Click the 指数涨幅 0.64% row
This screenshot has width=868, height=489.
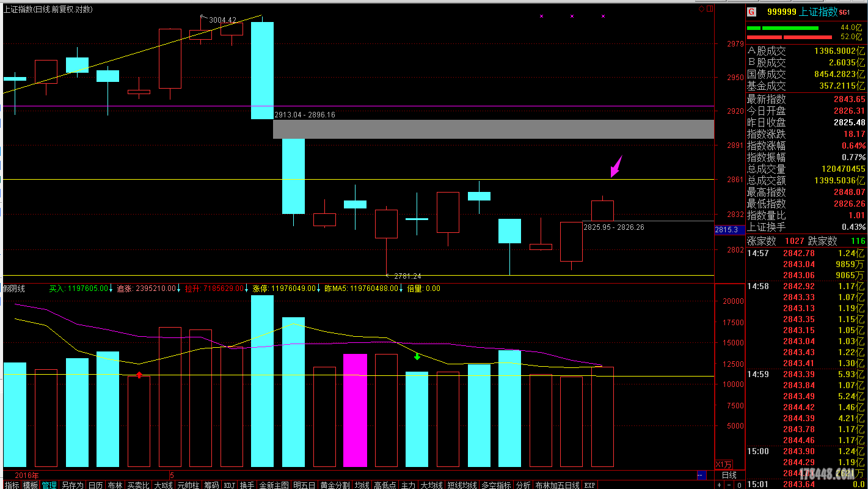(806, 146)
